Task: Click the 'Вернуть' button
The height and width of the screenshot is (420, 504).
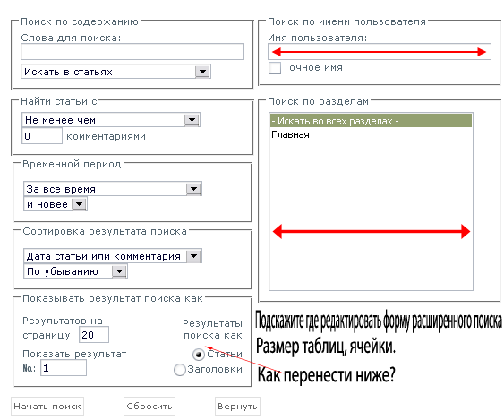Action: click(237, 407)
